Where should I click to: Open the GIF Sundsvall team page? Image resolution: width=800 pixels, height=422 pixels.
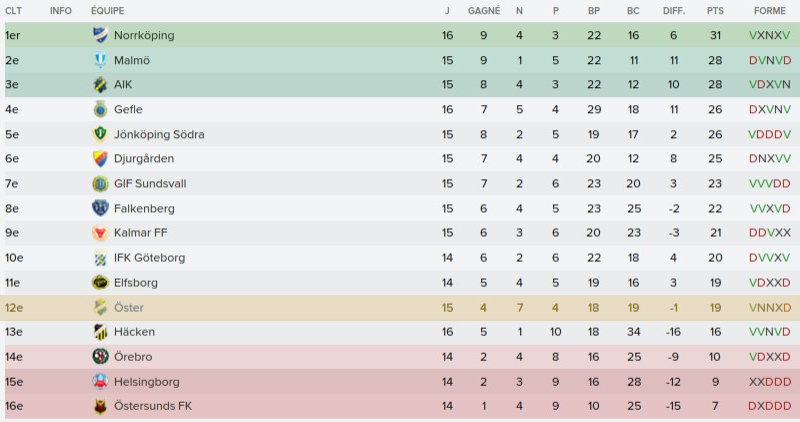150,184
